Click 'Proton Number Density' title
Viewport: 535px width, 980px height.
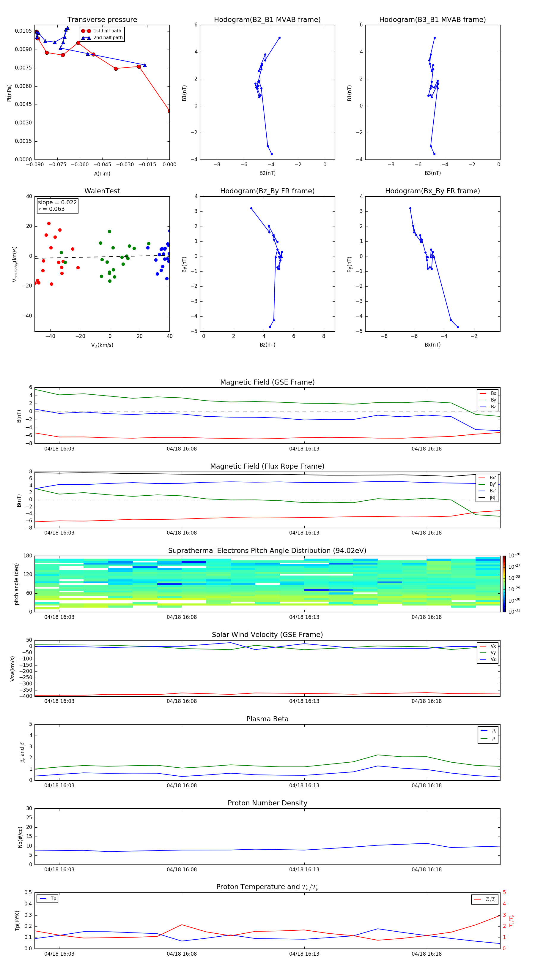(267, 803)
